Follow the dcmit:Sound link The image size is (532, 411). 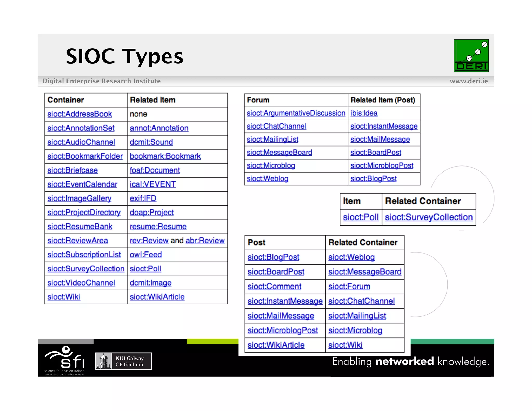tap(151, 142)
